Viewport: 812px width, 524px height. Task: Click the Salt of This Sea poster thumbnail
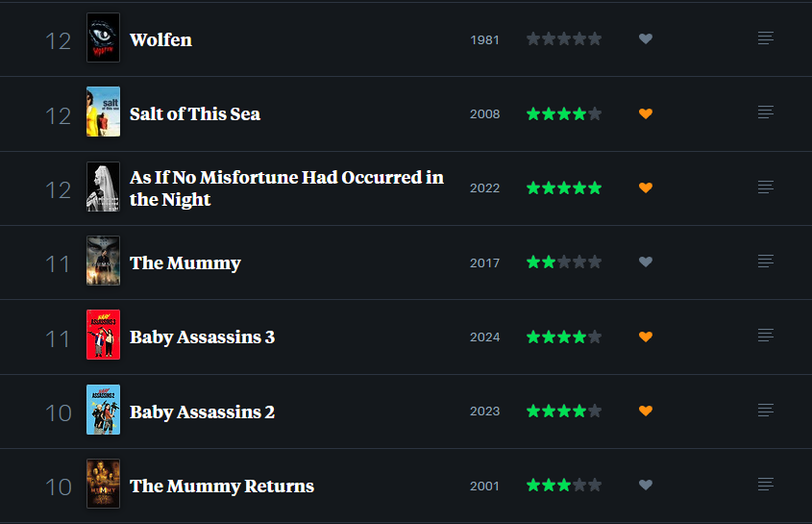(103, 112)
